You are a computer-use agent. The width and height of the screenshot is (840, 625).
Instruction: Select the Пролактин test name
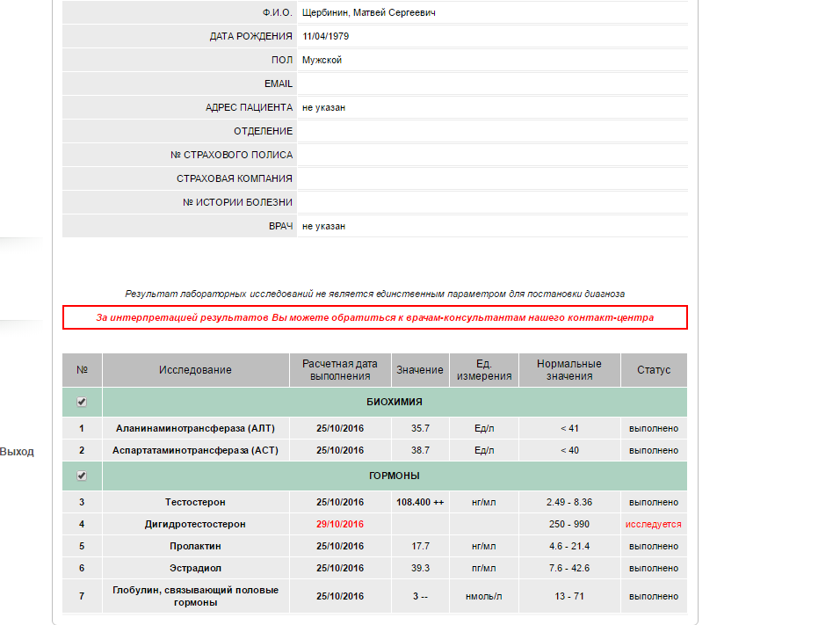click(x=195, y=546)
